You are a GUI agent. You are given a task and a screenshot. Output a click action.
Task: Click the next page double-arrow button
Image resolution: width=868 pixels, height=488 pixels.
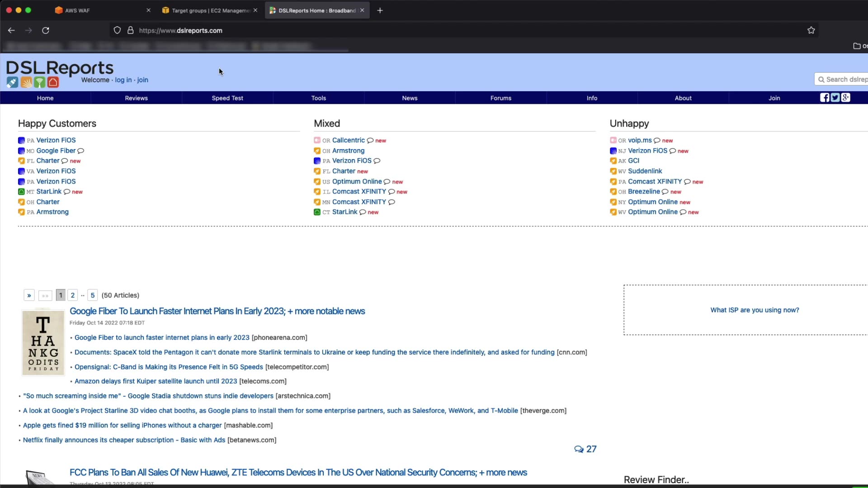[29, 296]
